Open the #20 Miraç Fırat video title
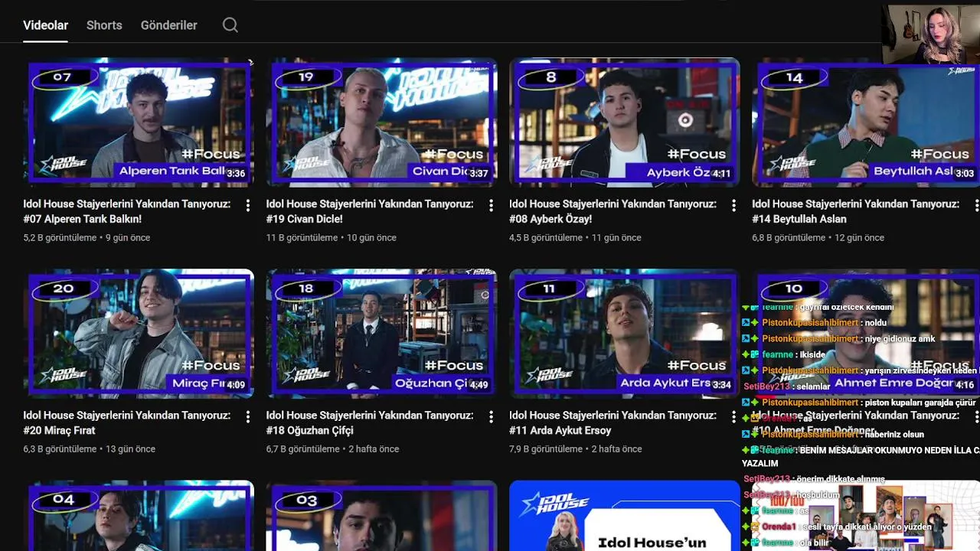The height and width of the screenshot is (551, 980). click(127, 422)
